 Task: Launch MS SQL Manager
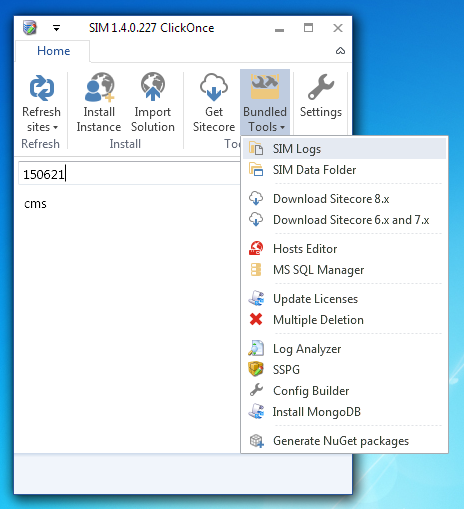[345, 270]
